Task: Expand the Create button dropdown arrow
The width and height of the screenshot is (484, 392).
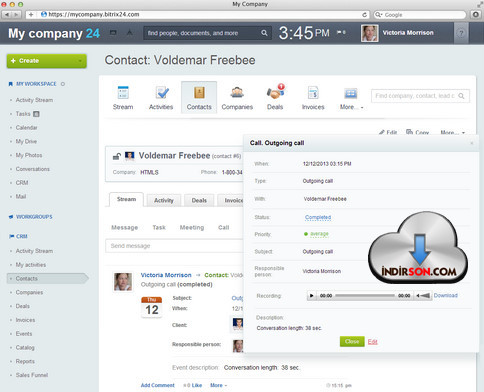Action: [80, 61]
